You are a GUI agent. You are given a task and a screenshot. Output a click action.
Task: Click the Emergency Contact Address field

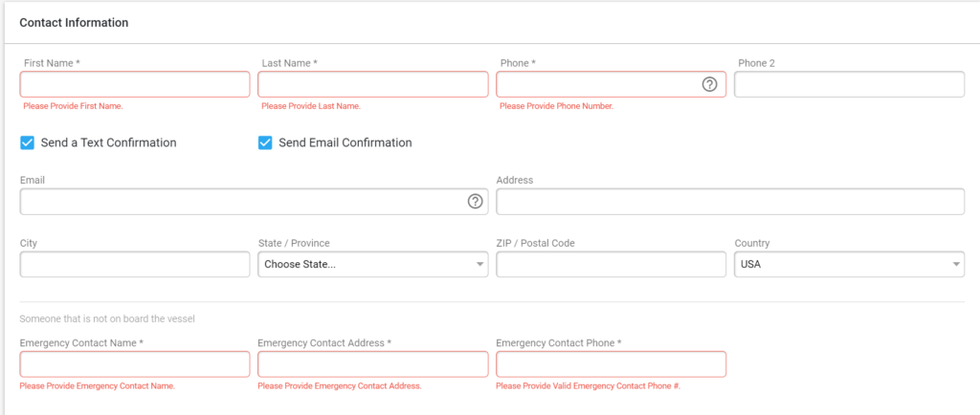click(373, 363)
